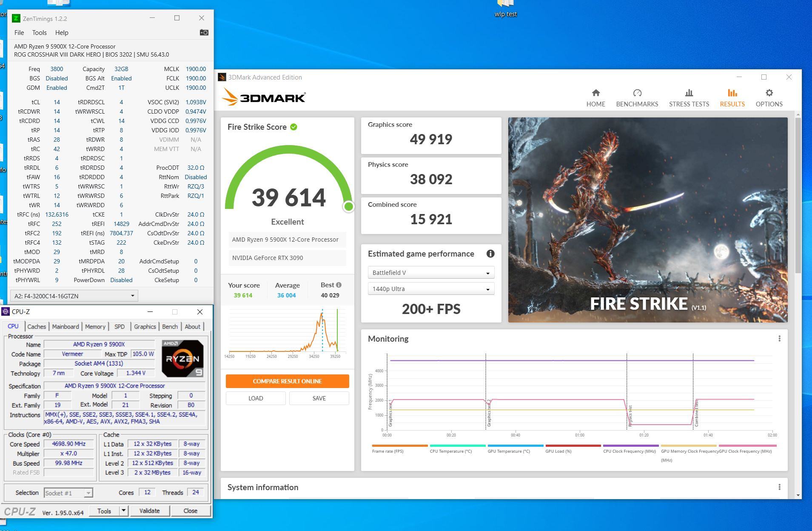This screenshot has width=812, height=531.
Task: Click the 3DMark vertical scrollbar thumb
Action: (x=798, y=196)
